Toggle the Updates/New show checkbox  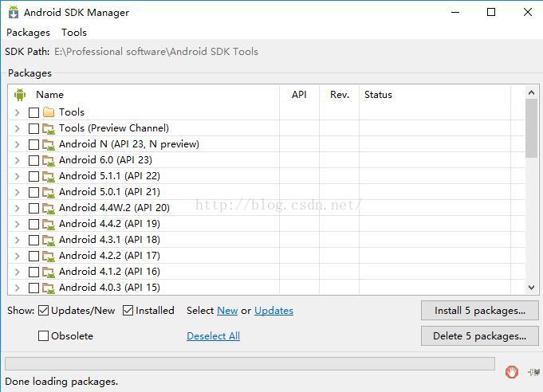pos(43,311)
